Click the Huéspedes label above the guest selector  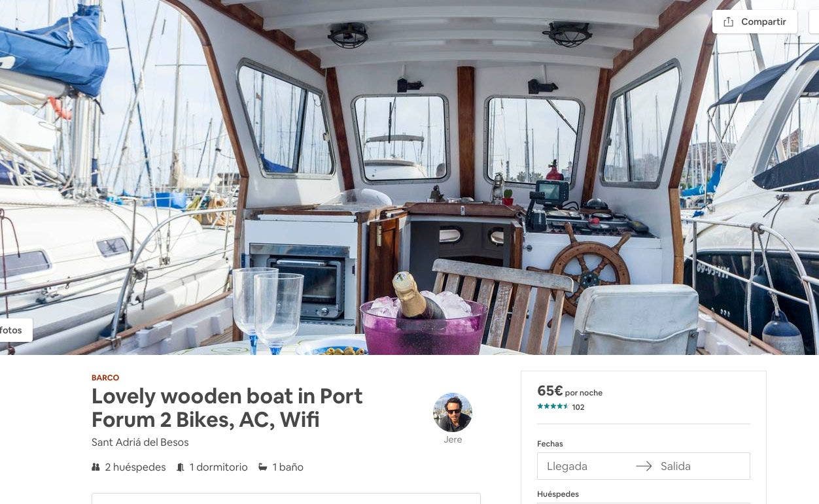coord(558,494)
